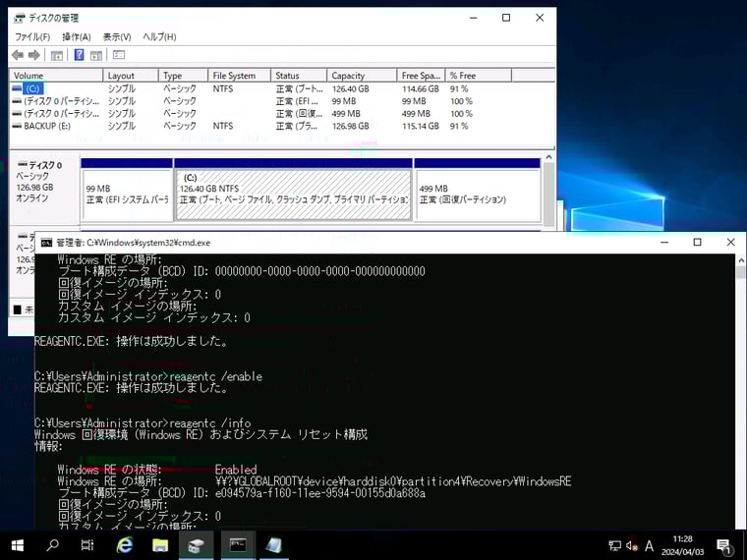Click the Disk Management title bar icon

(19, 18)
